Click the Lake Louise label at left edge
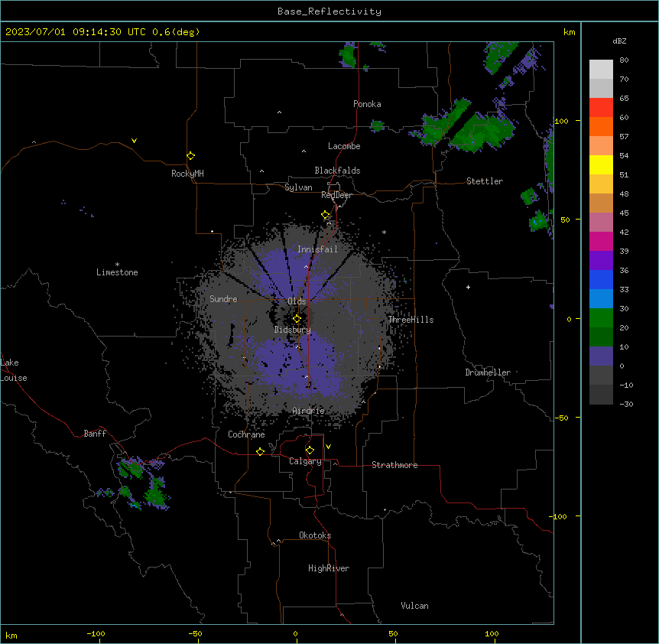The image size is (659, 644). point(14,370)
